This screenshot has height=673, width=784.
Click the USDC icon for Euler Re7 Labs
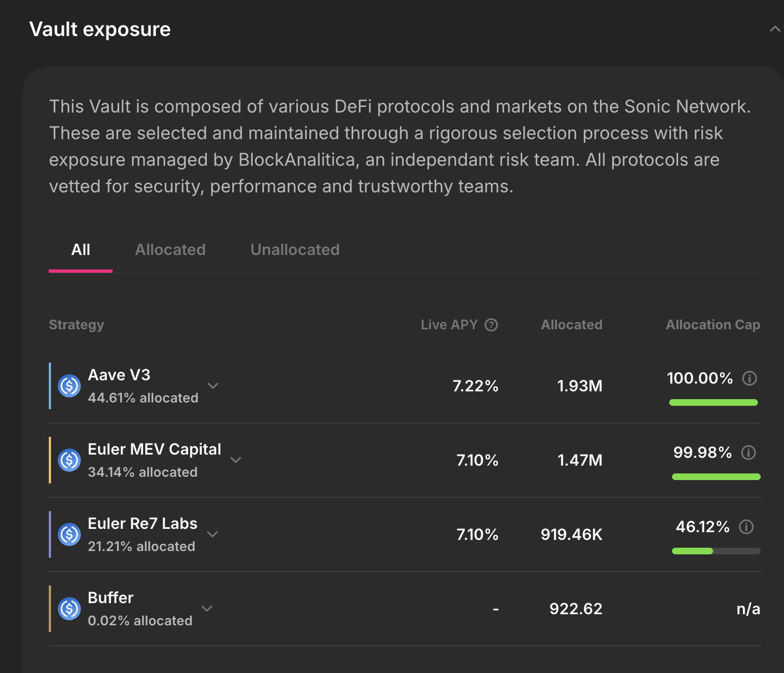69,534
